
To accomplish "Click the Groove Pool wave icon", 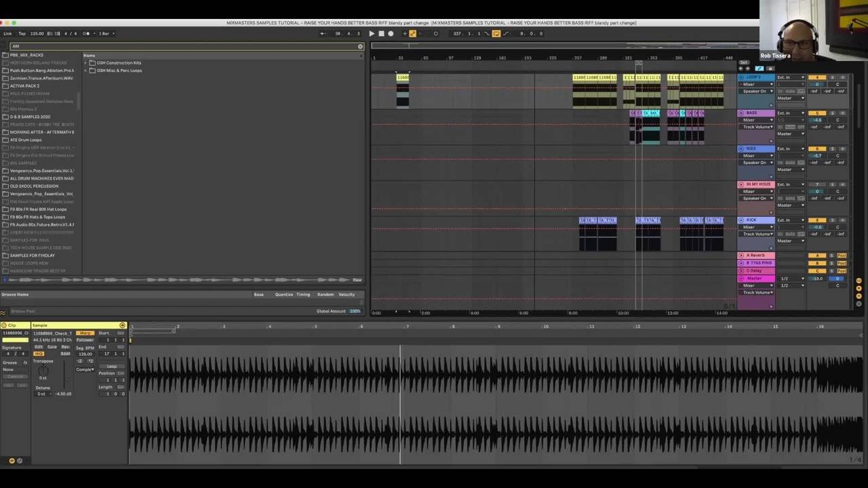I will [x=3, y=311].
